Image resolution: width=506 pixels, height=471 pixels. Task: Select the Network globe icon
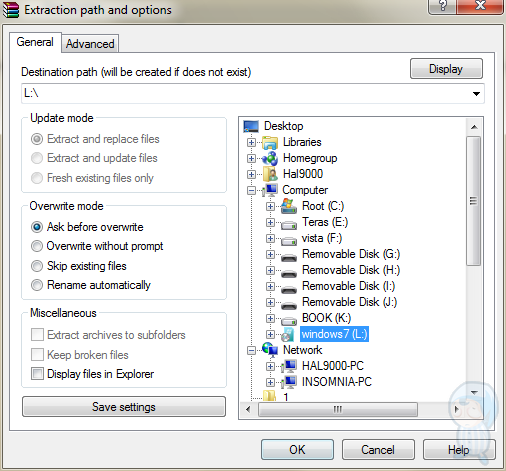(x=270, y=350)
